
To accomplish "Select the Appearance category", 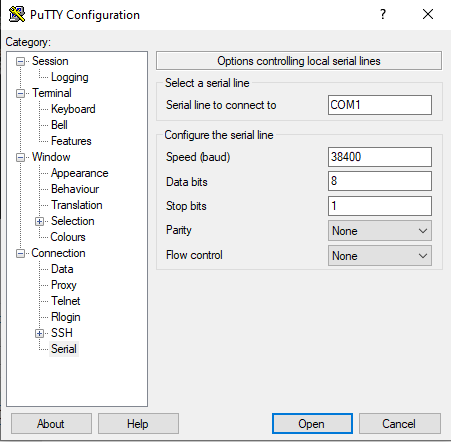I will 79,173.
